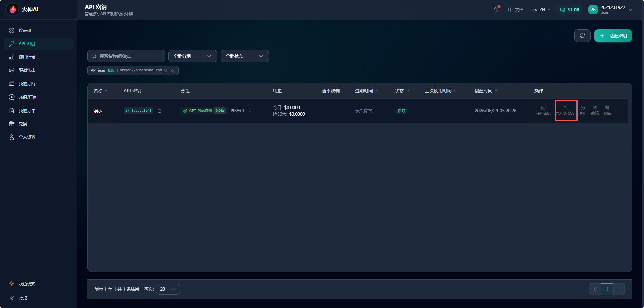Sort by the 创建时间 column header
Screen dimensions: 644x308
click(x=486, y=91)
